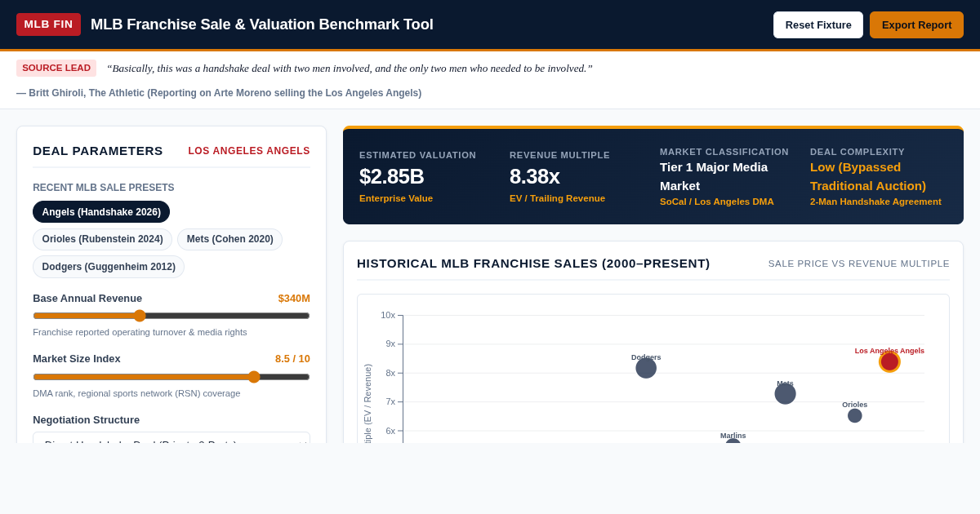Click the $340M revenue value

point(294,298)
